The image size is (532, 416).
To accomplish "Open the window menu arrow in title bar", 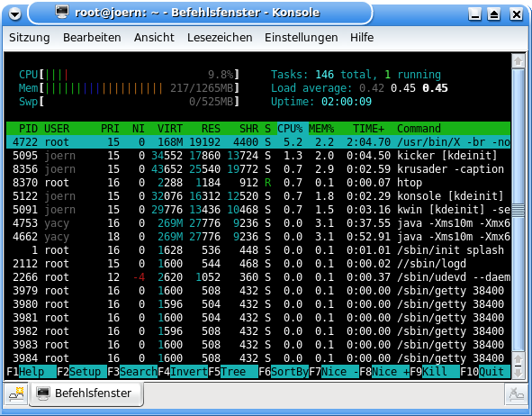I will click(14, 14).
